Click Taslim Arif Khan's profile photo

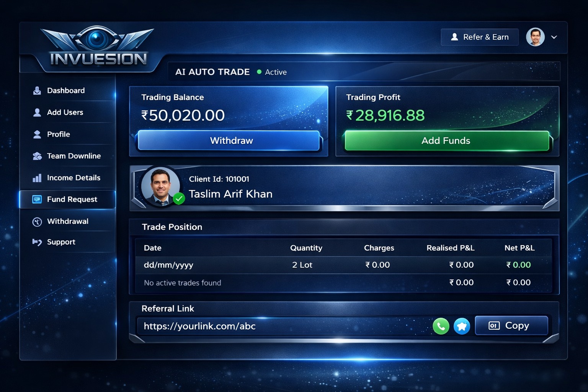pyautogui.click(x=161, y=186)
